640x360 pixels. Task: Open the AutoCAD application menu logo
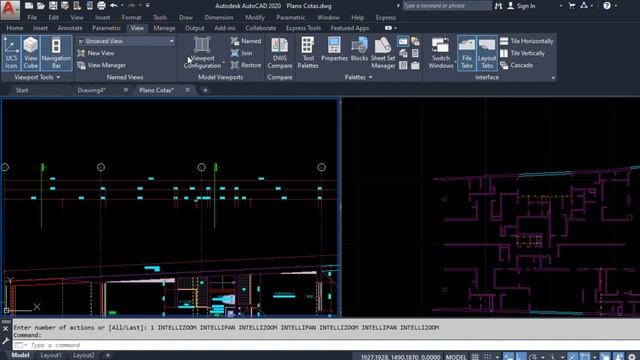tap(10, 9)
